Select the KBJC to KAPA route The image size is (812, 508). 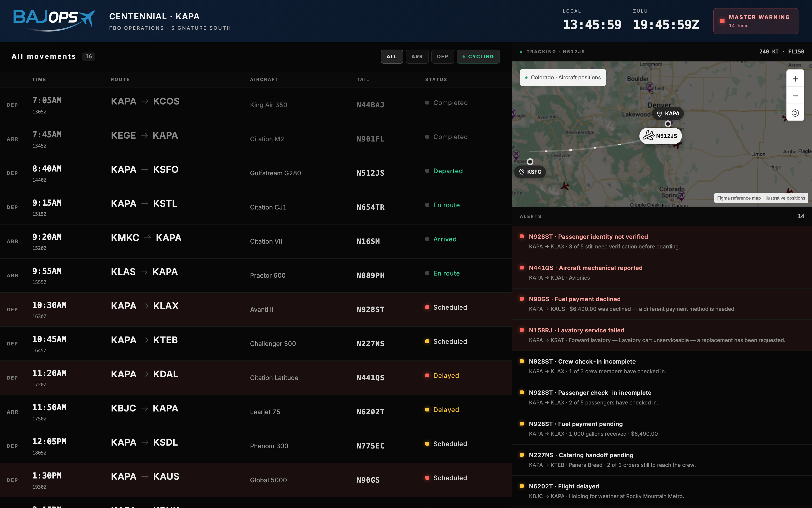pyautogui.click(x=145, y=408)
